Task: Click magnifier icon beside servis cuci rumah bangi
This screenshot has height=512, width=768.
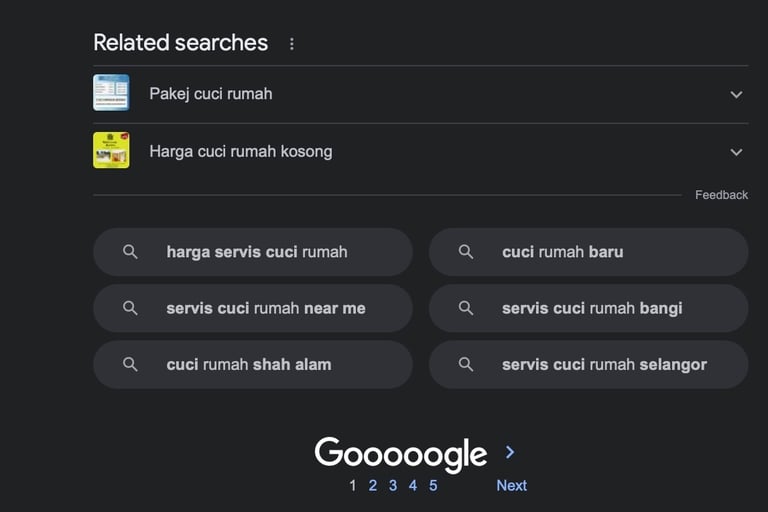Action: point(466,308)
